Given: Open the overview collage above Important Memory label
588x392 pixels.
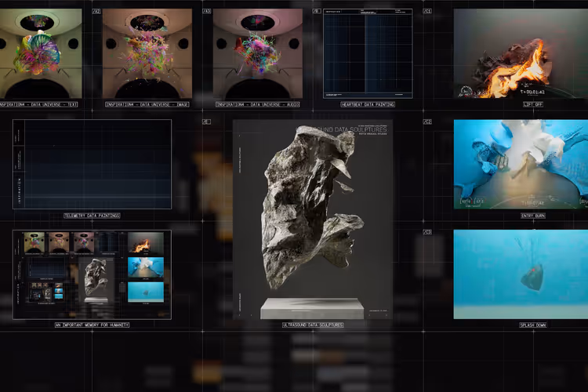Looking at the screenshot, I should pos(92,274).
